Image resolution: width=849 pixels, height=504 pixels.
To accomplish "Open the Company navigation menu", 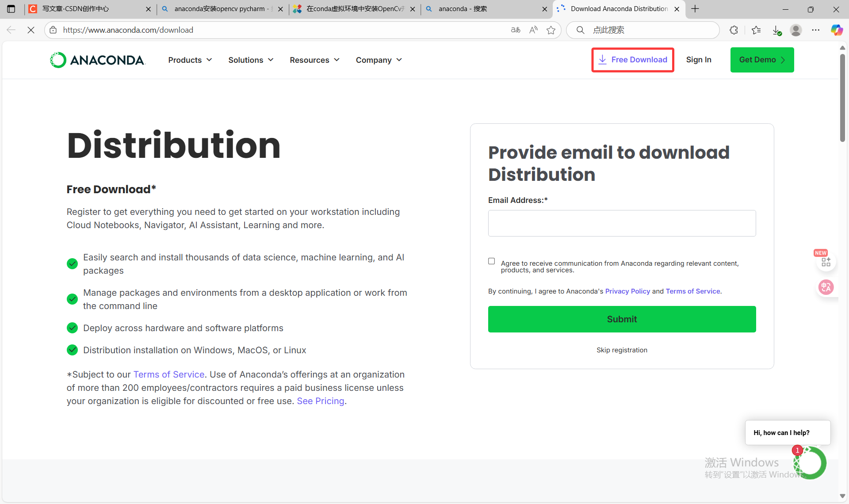I will pyautogui.click(x=379, y=60).
